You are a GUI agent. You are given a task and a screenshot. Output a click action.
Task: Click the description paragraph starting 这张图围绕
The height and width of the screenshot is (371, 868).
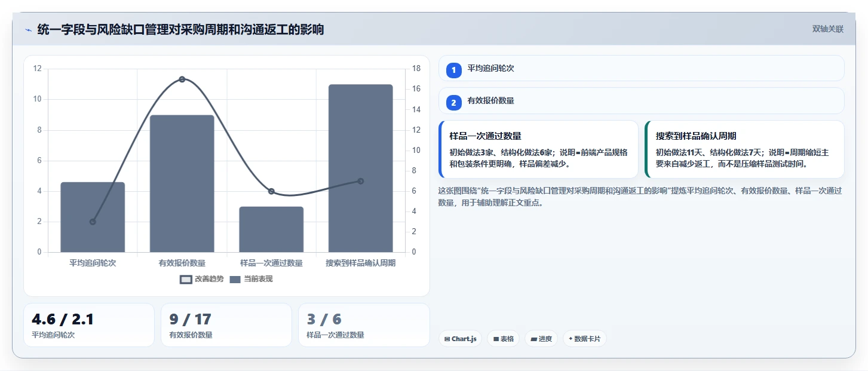pos(640,197)
